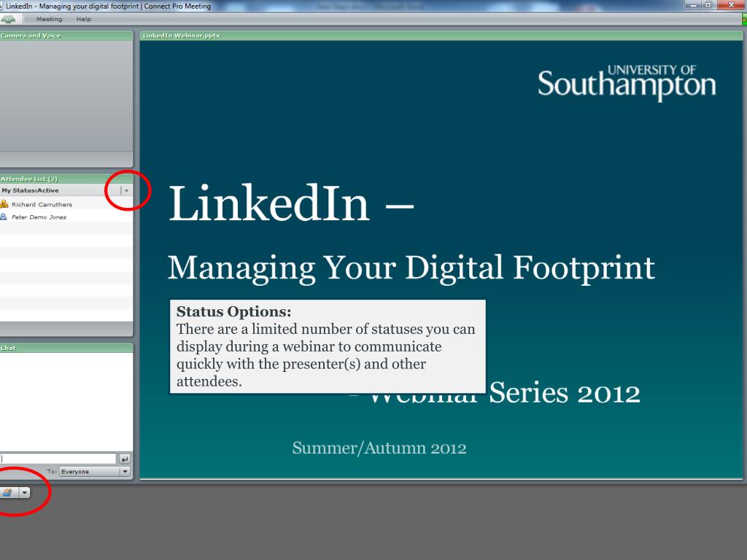Screen dimensions: 747x560
Task: Click the Connect Pro logo icon
Action: click(7, 19)
